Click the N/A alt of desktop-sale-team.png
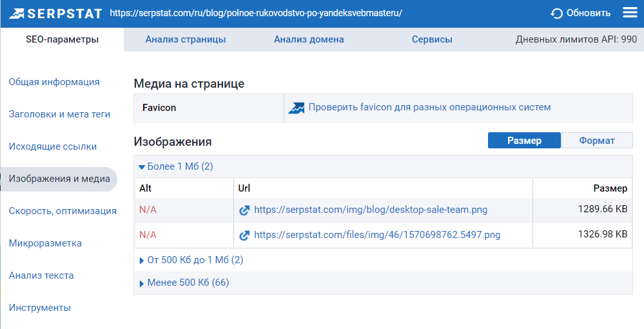 click(148, 210)
